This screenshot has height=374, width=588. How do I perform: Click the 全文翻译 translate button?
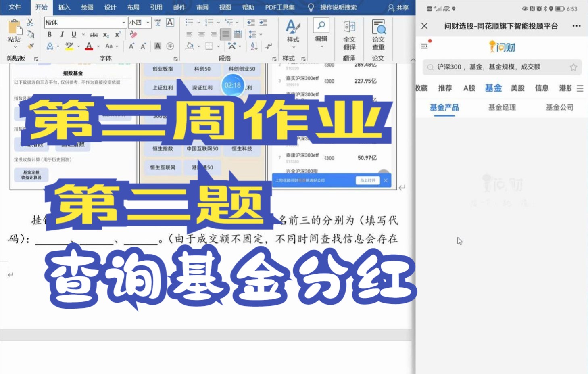click(x=349, y=35)
